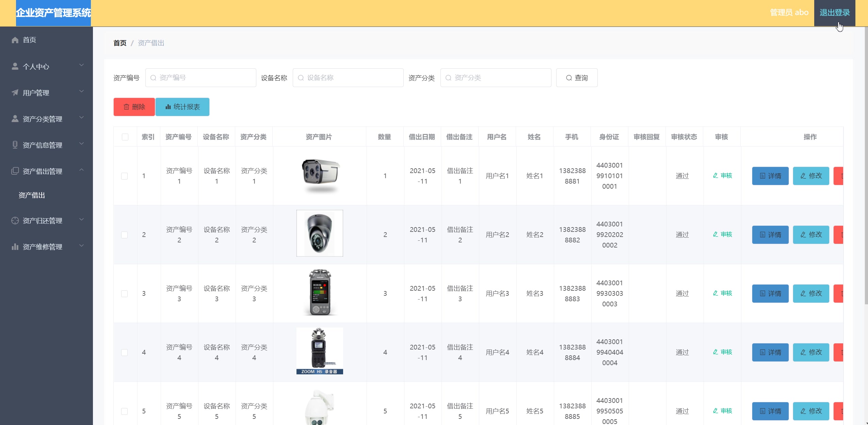Click 详情 button in row 4
This screenshot has width=868, height=425.
[x=770, y=352]
